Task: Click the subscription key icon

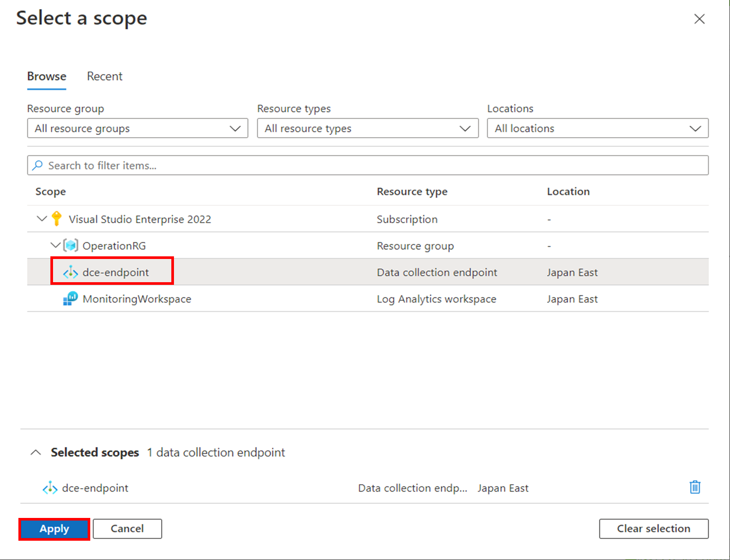Action: [57, 219]
